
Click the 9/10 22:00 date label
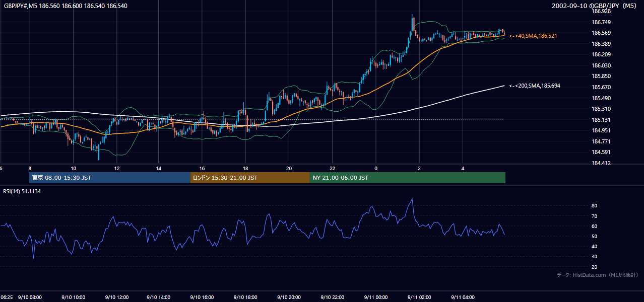click(333, 297)
